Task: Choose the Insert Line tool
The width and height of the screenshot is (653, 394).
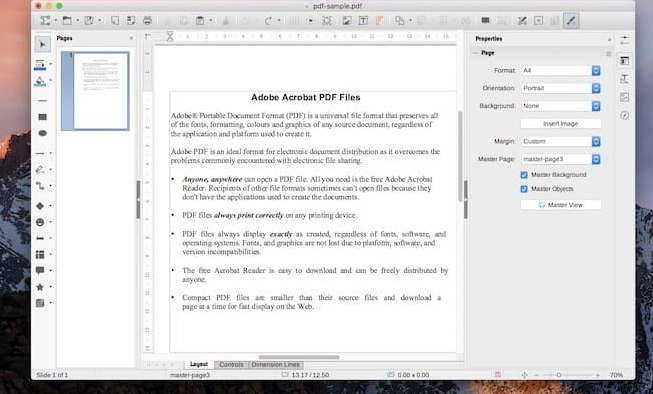Action: point(42,101)
